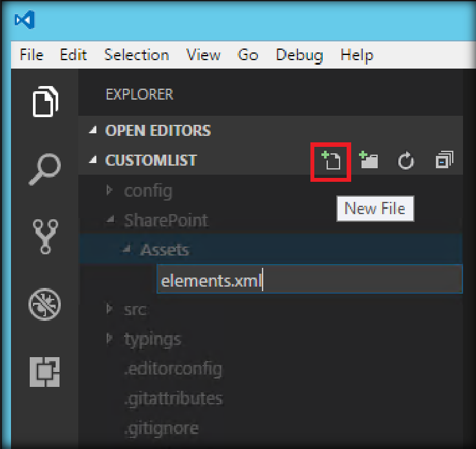Click the Collapse All icon
The height and width of the screenshot is (449, 476).
click(444, 160)
